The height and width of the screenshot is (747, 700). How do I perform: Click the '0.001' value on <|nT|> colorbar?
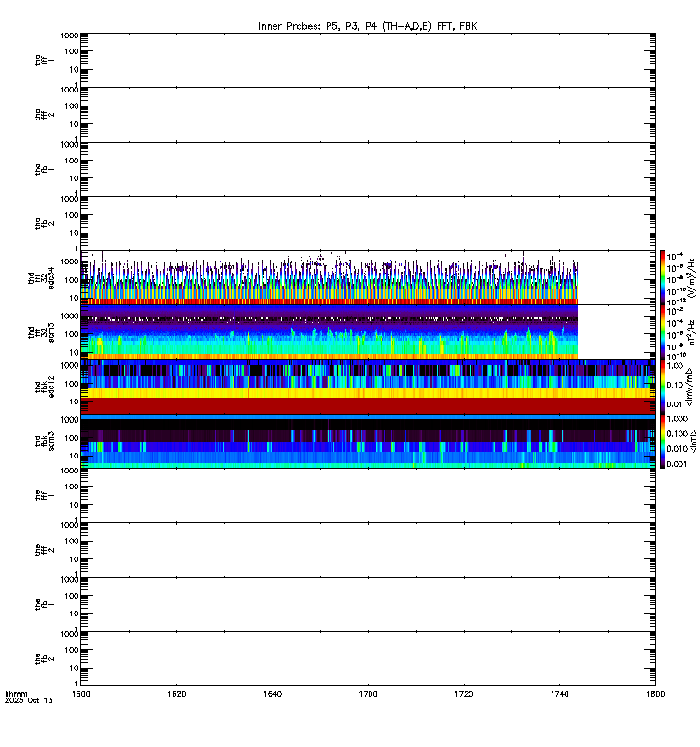pos(678,464)
